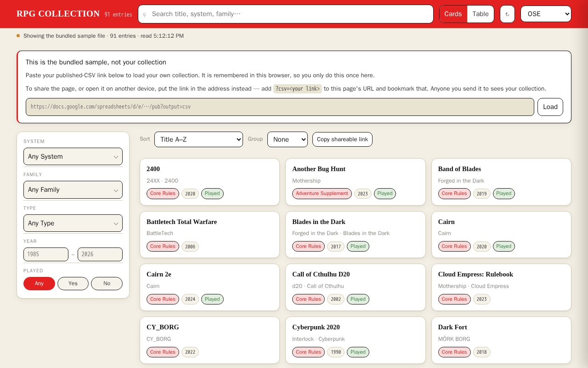The width and height of the screenshot is (588, 368).
Task: Click Played badge on Band of Blades
Action: coord(504,194)
